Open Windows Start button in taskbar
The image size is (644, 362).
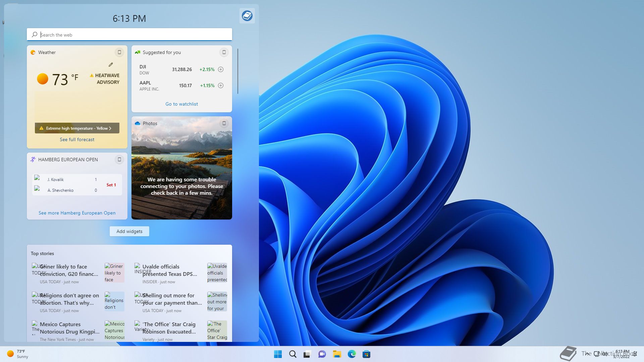278,354
